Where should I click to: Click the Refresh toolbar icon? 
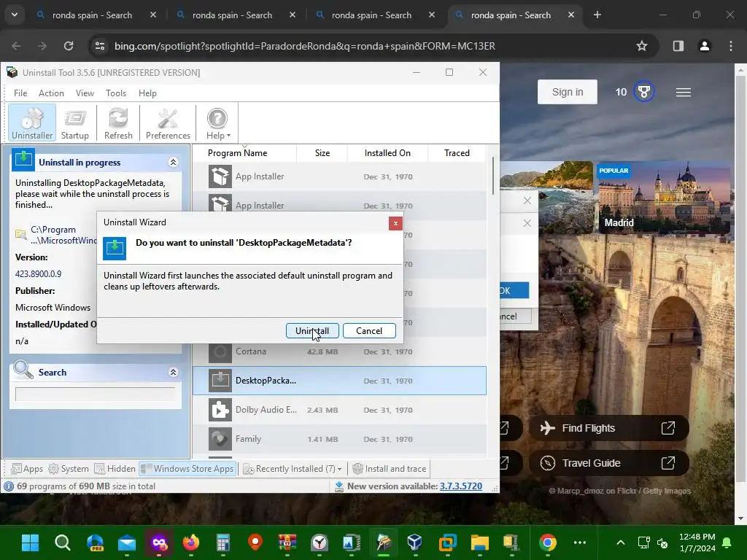[118, 122]
